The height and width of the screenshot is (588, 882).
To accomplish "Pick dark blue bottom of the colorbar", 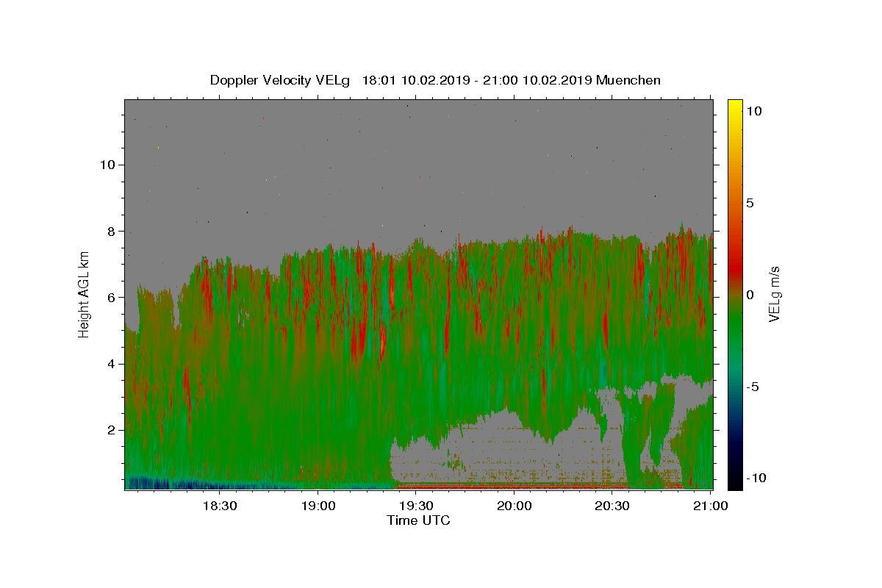I will pyautogui.click(x=734, y=484).
